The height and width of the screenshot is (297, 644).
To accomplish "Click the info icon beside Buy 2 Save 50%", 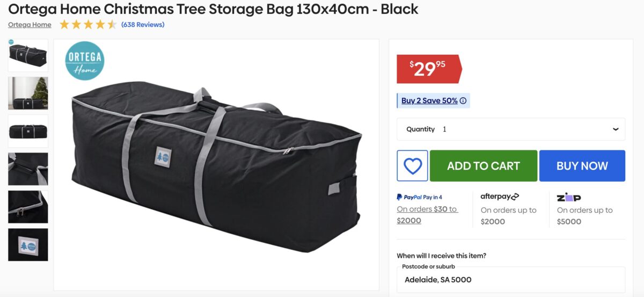I will click(x=463, y=101).
